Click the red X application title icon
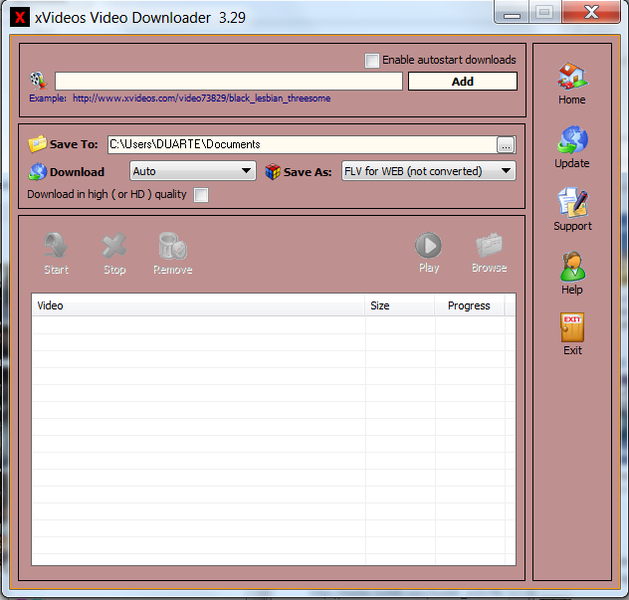The width and height of the screenshot is (629, 600). tap(20, 18)
